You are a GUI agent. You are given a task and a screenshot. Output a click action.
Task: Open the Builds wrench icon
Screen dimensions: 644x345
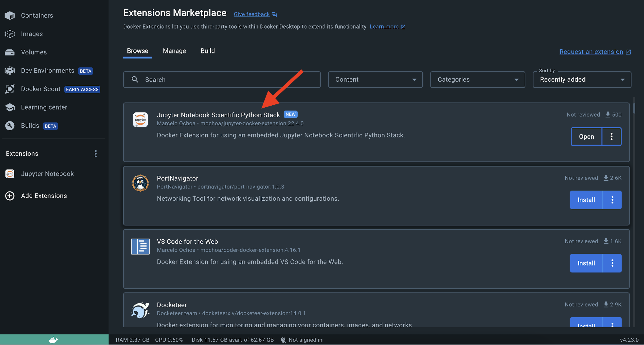(x=10, y=126)
